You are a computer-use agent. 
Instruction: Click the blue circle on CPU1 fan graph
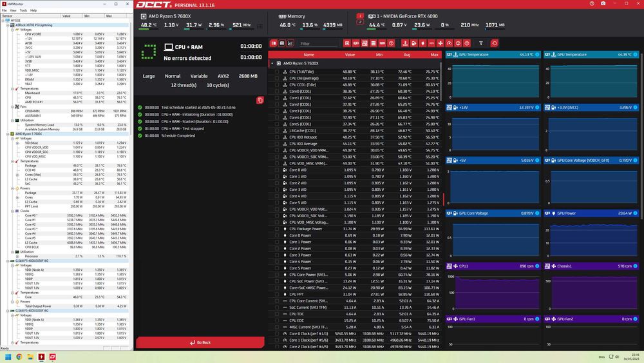pos(537,266)
